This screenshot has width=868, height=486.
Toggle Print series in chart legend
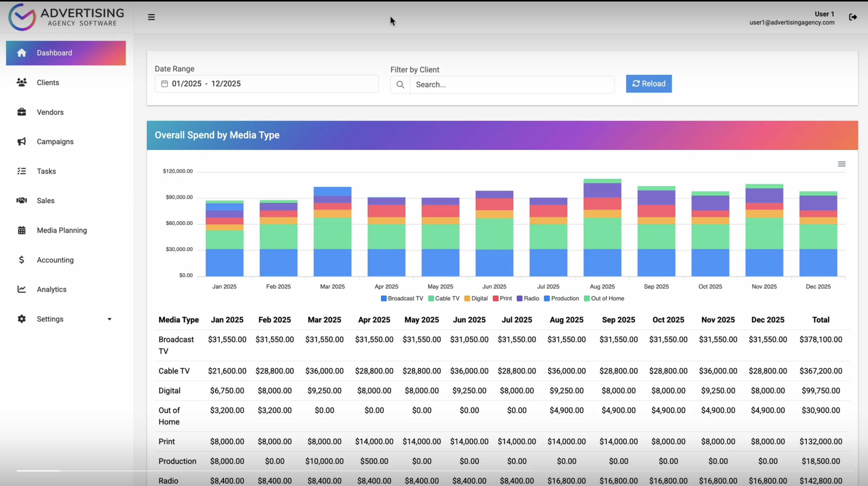coord(502,298)
